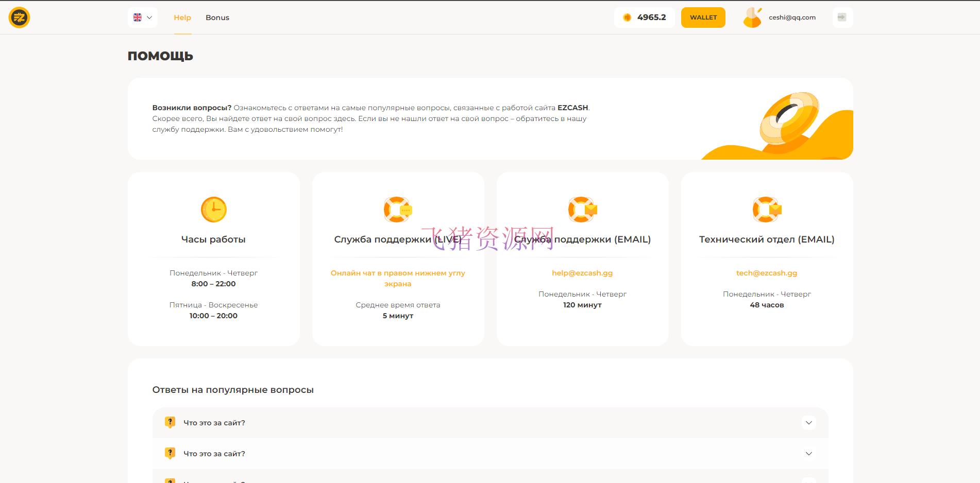
Task: Click the EZ logo in header
Action: tap(19, 18)
